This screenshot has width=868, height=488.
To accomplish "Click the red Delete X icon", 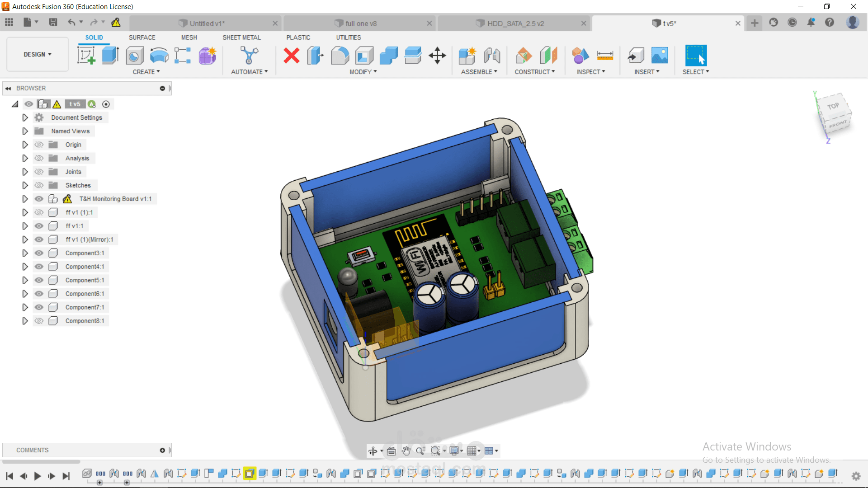I will coord(292,56).
